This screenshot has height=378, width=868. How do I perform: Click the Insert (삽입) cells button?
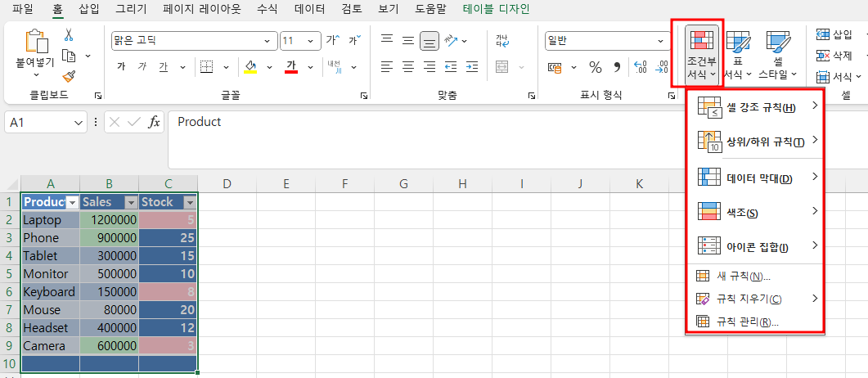[x=834, y=35]
